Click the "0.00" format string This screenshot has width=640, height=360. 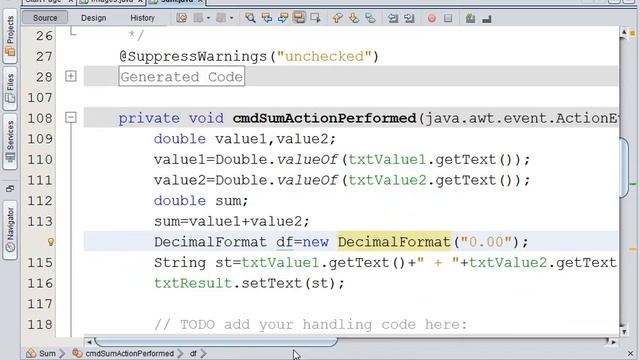coord(486,242)
